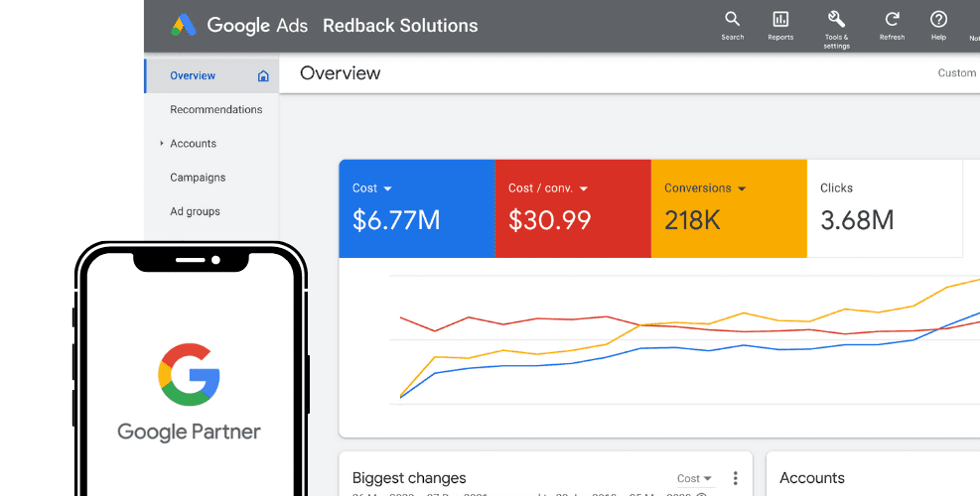Open the Cost metric dropdown arrow

click(x=387, y=188)
